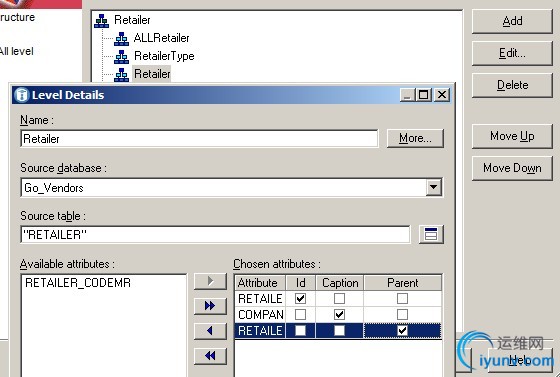560x377 pixels.
Task: Select the RetailerType tree item
Action: [164, 56]
